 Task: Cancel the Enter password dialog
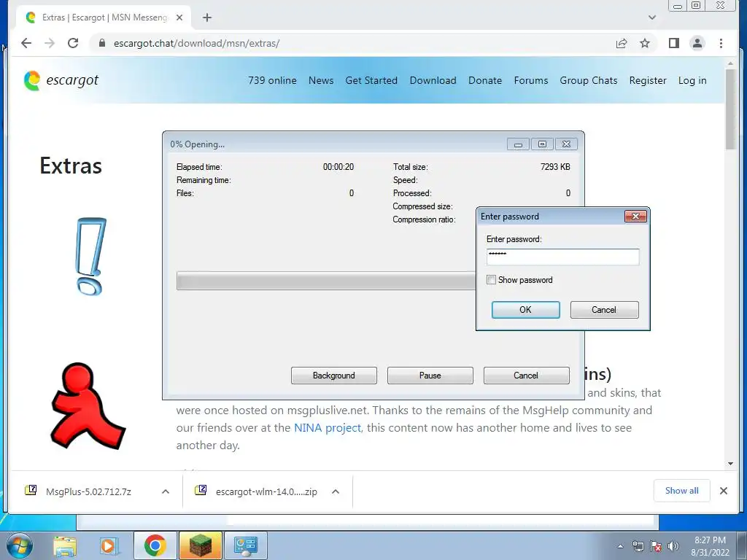click(604, 310)
